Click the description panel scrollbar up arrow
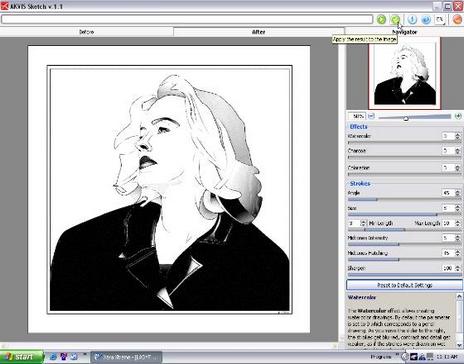 [459, 296]
